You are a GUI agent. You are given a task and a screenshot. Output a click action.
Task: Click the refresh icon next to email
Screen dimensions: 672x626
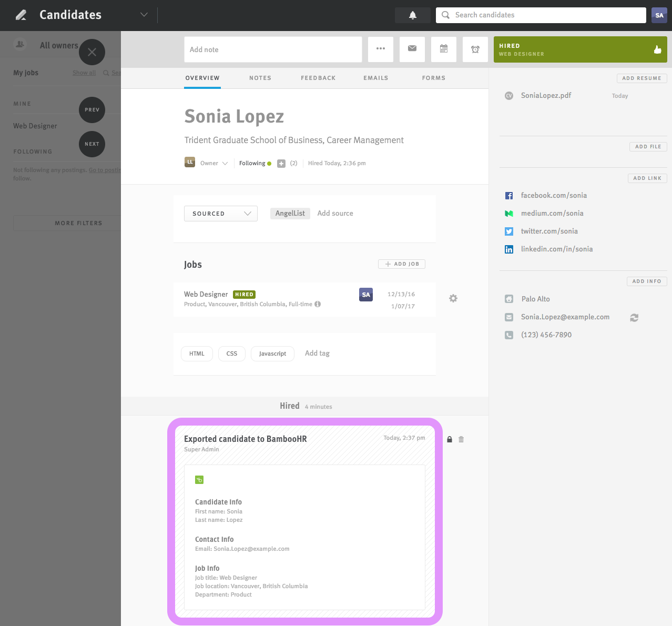pos(634,318)
